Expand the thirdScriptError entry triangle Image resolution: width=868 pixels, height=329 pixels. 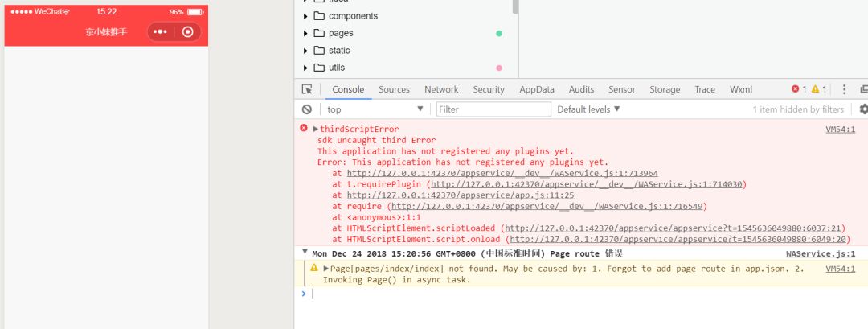point(316,129)
